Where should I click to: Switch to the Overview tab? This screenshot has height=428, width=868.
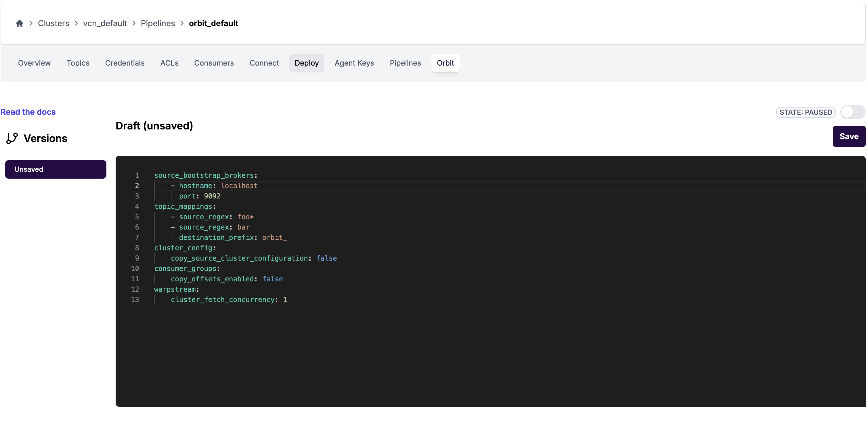[x=35, y=63]
